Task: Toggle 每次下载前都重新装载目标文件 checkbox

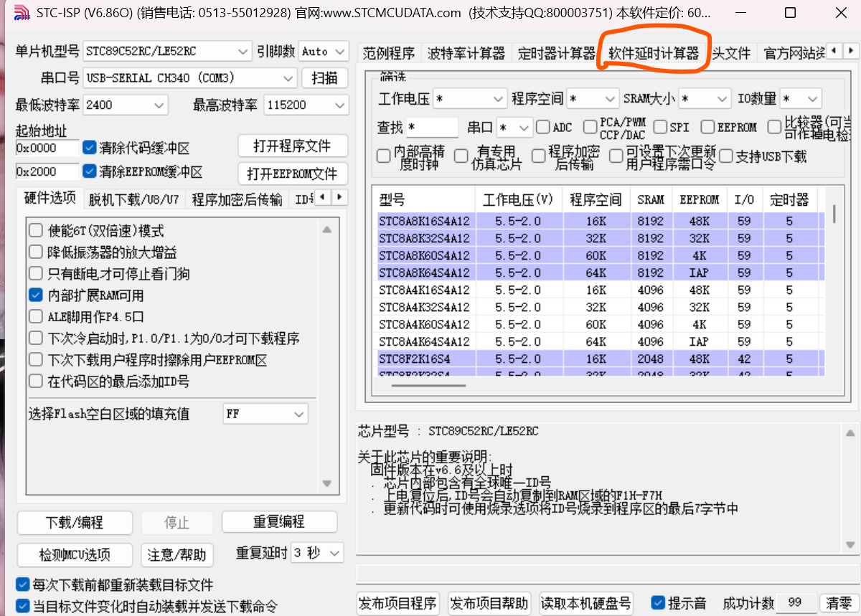Action: (x=23, y=585)
